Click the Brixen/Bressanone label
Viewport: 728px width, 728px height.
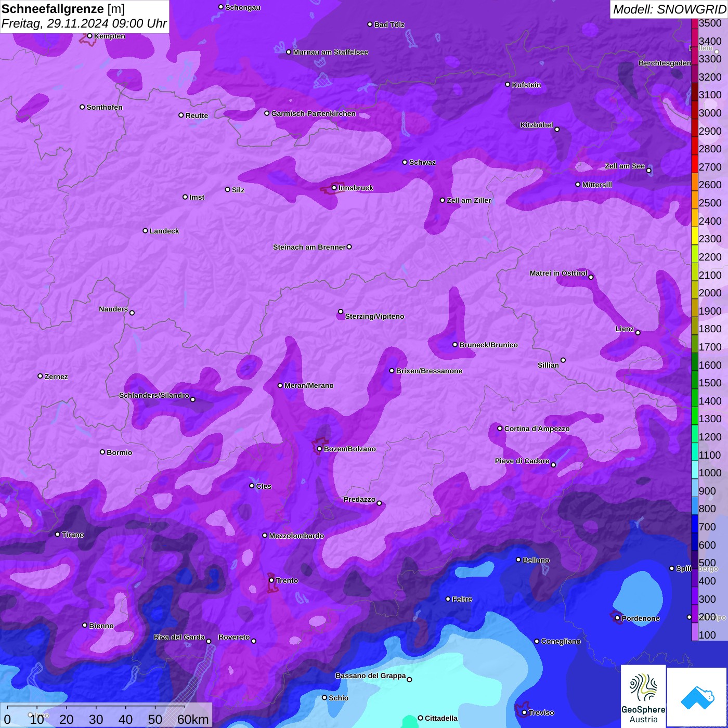point(429,371)
